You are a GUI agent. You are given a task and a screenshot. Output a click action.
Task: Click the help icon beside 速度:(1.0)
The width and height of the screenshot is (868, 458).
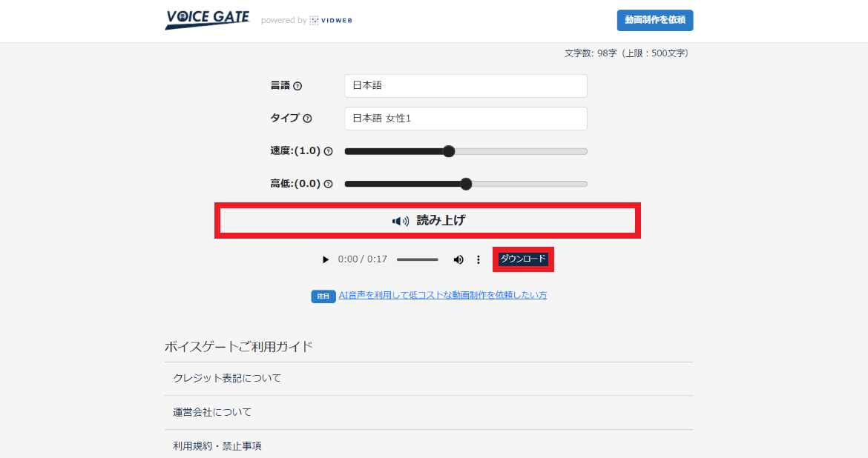pos(329,150)
